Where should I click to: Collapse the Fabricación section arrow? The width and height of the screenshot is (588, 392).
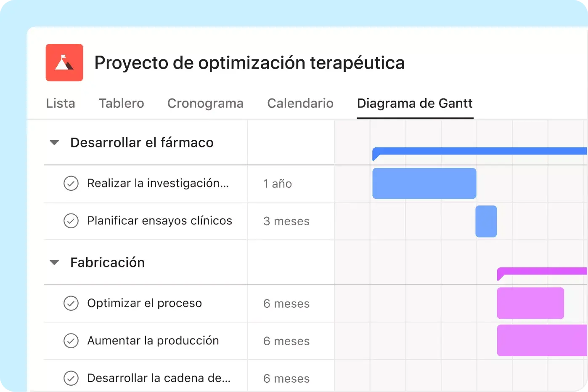(x=54, y=263)
